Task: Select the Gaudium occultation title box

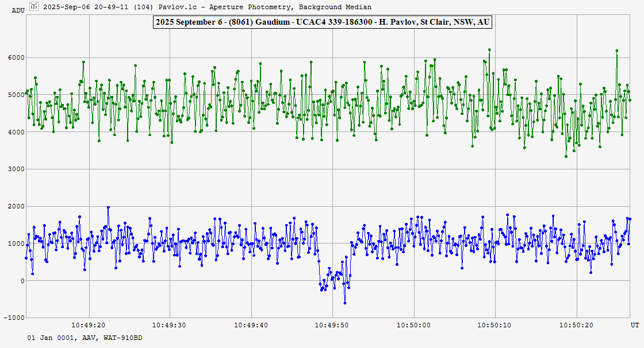Action: coord(322,22)
